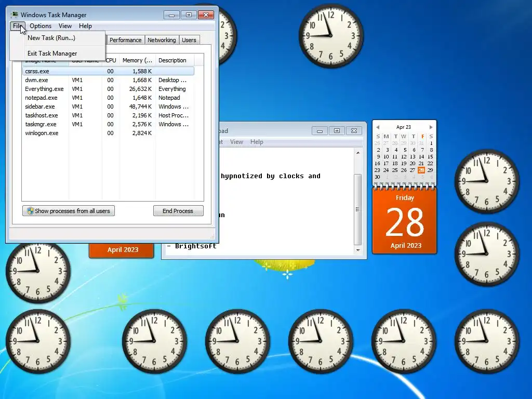Viewport: 532px width, 399px height.
Task: Click the Brightsoft line in Notepad
Action: [x=192, y=246]
